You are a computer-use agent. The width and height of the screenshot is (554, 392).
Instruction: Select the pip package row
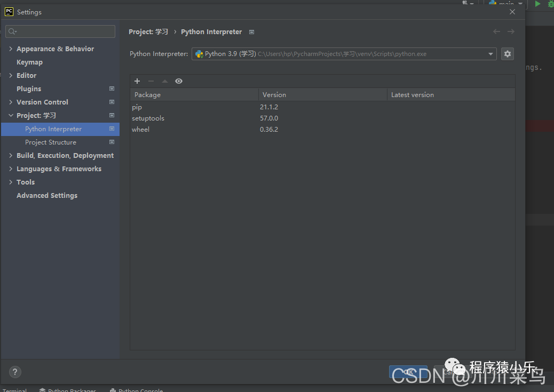click(x=137, y=107)
